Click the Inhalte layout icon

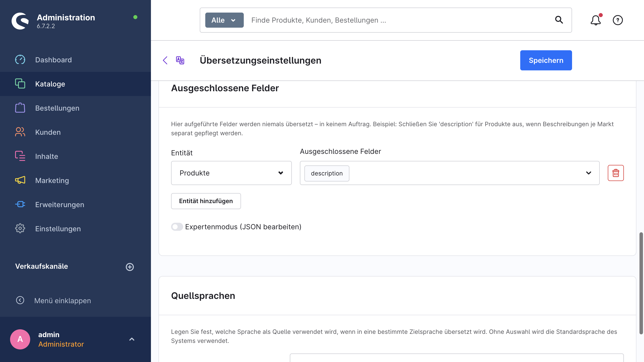[20, 156]
